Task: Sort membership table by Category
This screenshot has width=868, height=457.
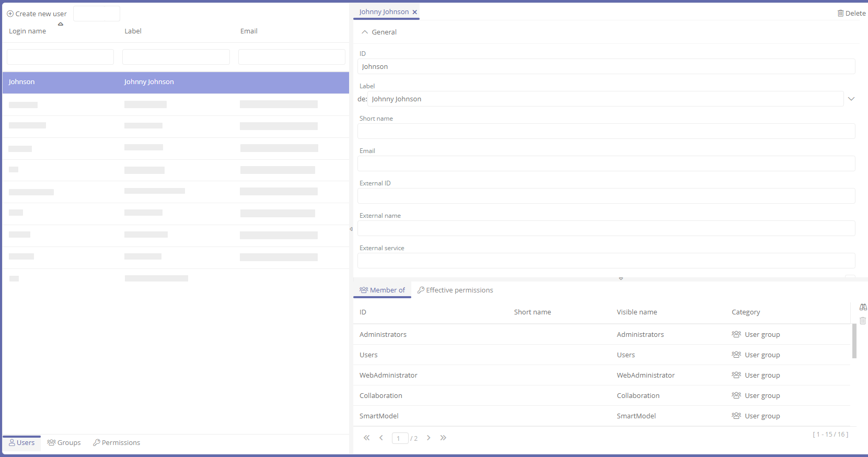Action: tap(746, 312)
